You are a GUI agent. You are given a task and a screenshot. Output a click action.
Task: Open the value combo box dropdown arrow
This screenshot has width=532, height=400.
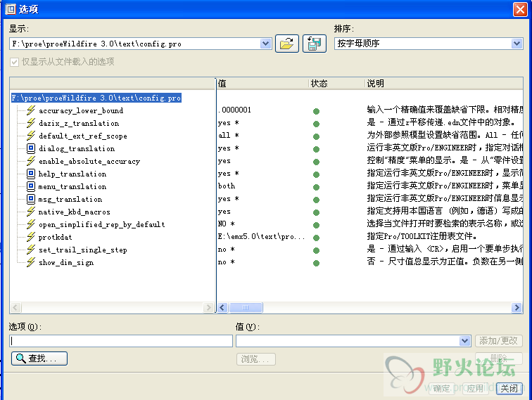pyautogui.click(x=465, y=341)
